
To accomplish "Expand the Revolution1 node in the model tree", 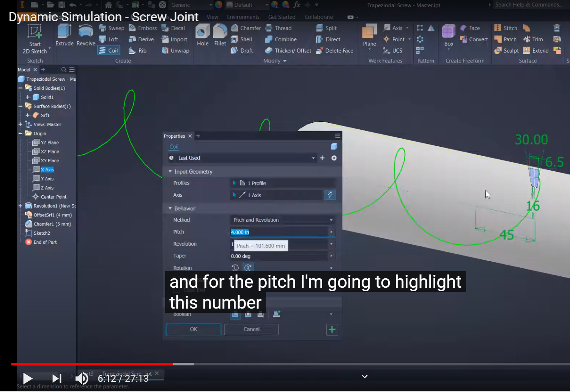I will click(20, 206).
